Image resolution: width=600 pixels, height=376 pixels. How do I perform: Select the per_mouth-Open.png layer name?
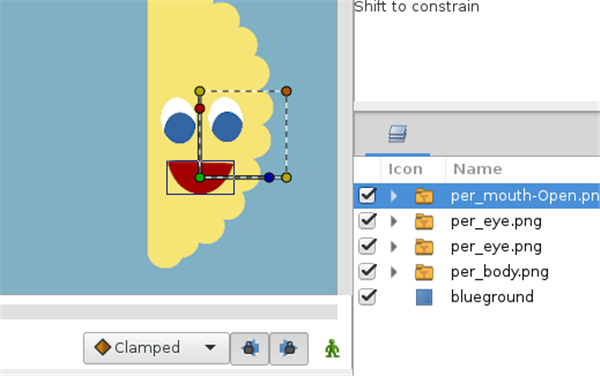525,196
